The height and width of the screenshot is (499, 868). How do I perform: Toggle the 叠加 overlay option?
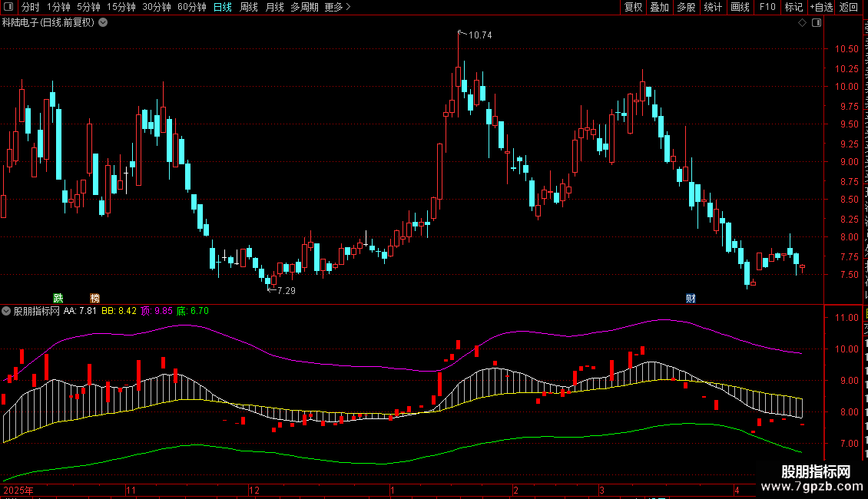pos(659,7)
